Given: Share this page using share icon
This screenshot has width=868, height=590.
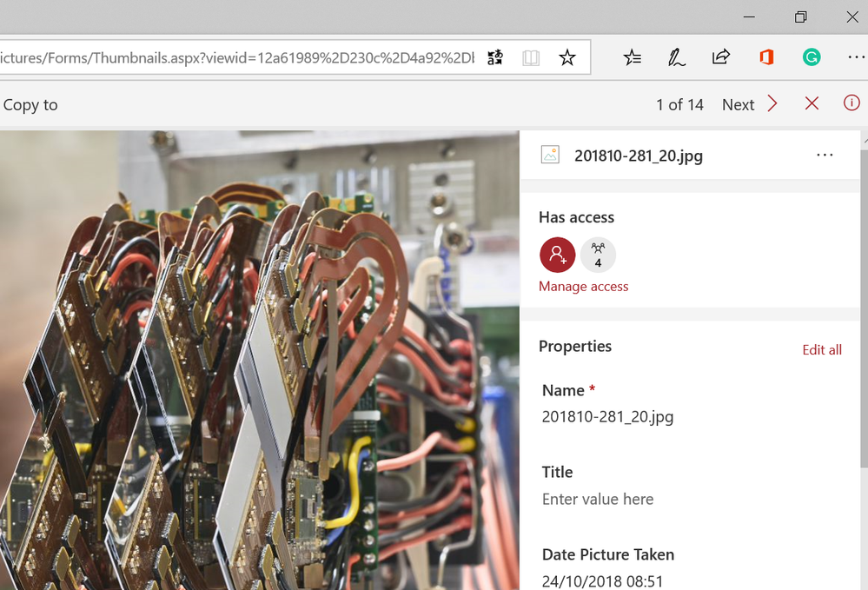Looking at the screenshot, I should [x=721, y=56].
